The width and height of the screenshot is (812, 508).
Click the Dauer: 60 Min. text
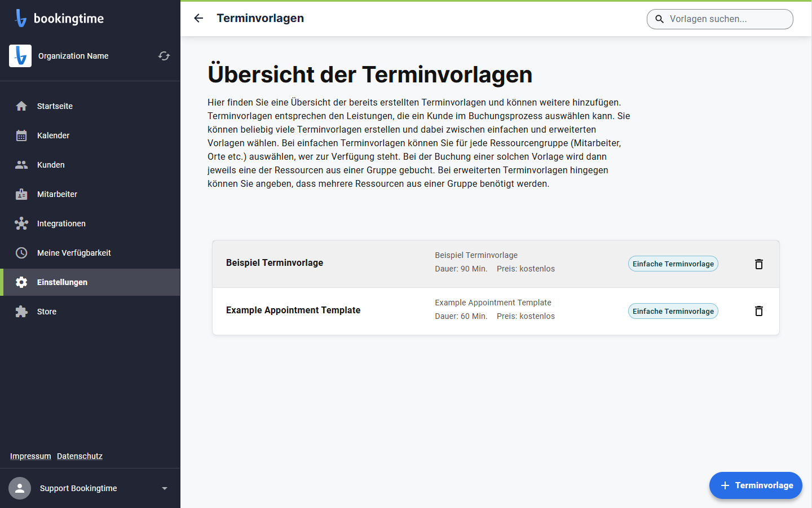pyautogui.click(x=461, y=316)
